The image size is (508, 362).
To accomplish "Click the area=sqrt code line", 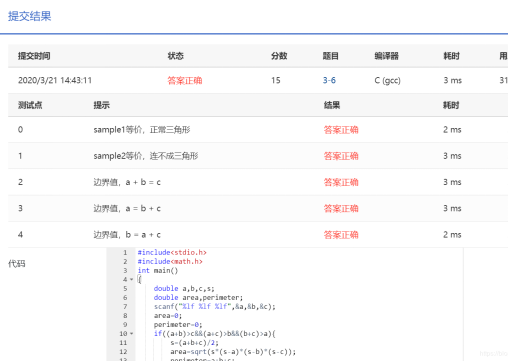I will pos(233,351).
